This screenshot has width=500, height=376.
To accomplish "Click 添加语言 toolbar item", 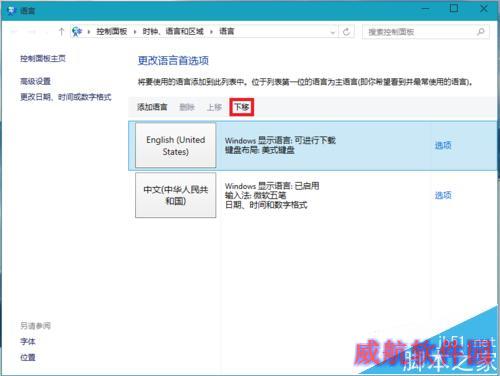I will pos(152,107).
